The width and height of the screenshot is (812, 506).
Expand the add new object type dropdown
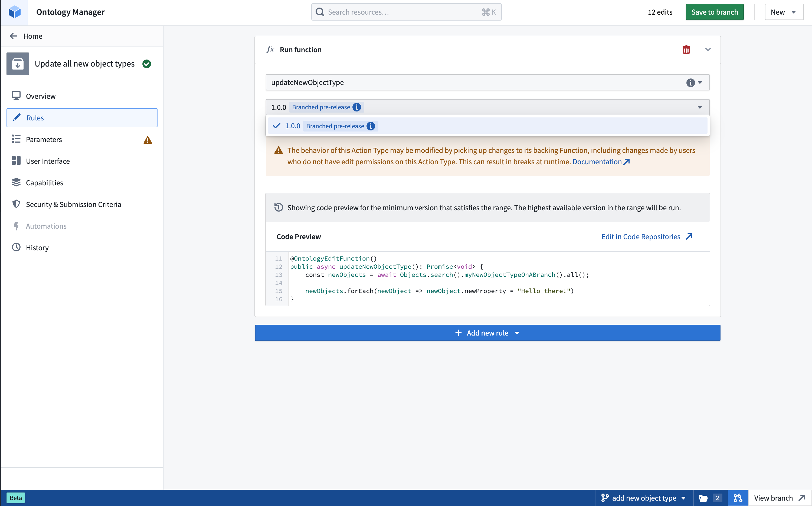pos(684,498)
